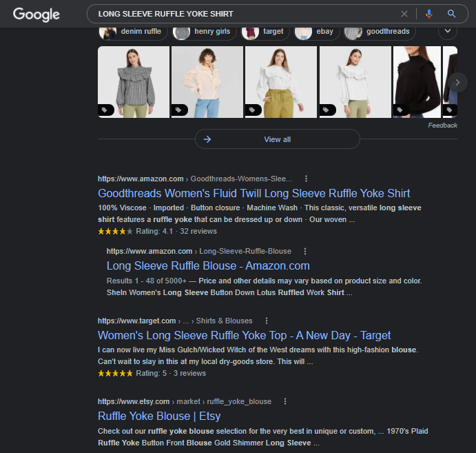The image size is (476, 453).
Task: Open the pink ruffle blouse image
Action: pos(207,82)
